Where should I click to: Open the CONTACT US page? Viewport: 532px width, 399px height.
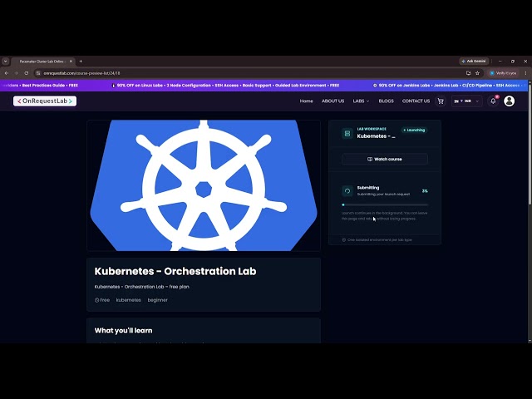(x=416, y=101)
